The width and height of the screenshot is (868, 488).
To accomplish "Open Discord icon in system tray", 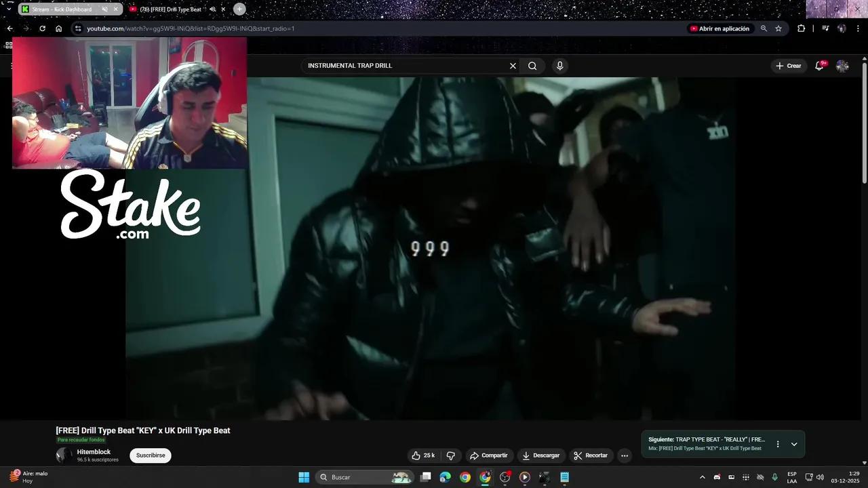I will pyautogui.click(x=717, y=477).
